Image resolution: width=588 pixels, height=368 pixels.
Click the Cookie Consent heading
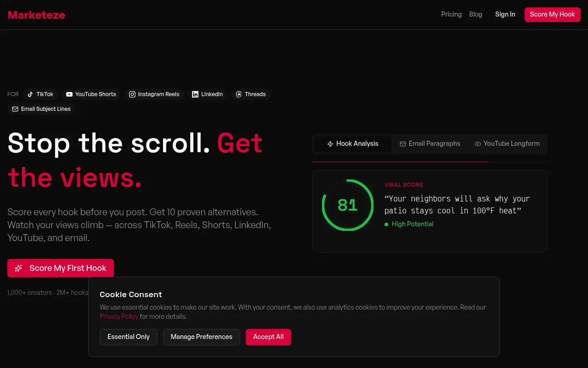pos(131,294)
